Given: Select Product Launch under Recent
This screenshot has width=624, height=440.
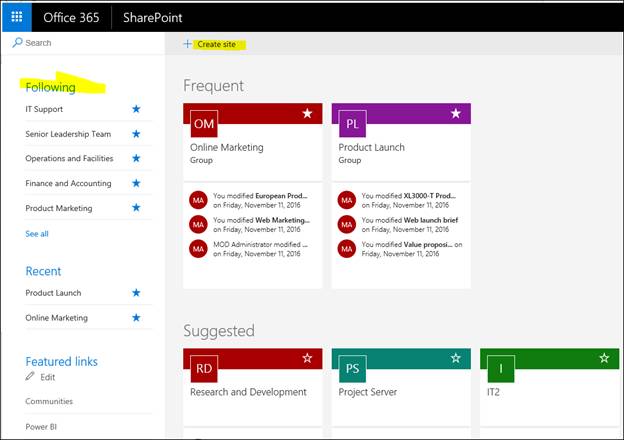Looking at the screenshot, I should click(x=53, y=293).
